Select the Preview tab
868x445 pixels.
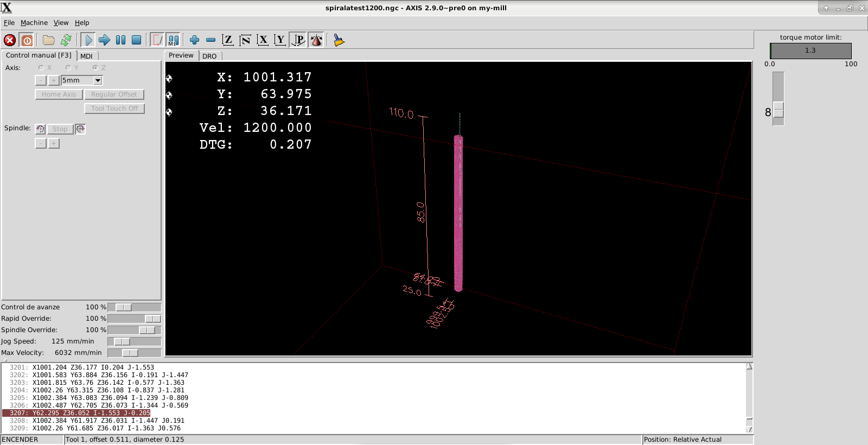pos(181,55)
